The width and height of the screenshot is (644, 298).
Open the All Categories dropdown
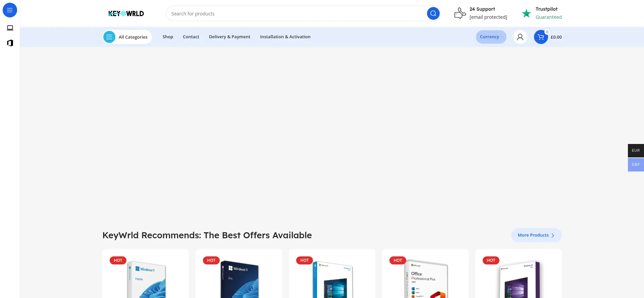coord(127,37)
